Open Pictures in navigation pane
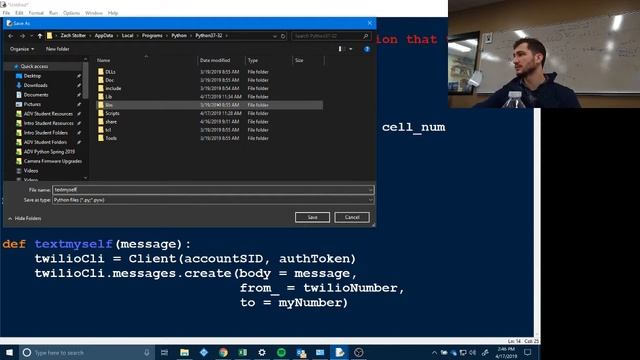The image size is (640, 360). [x=32, y=104]
